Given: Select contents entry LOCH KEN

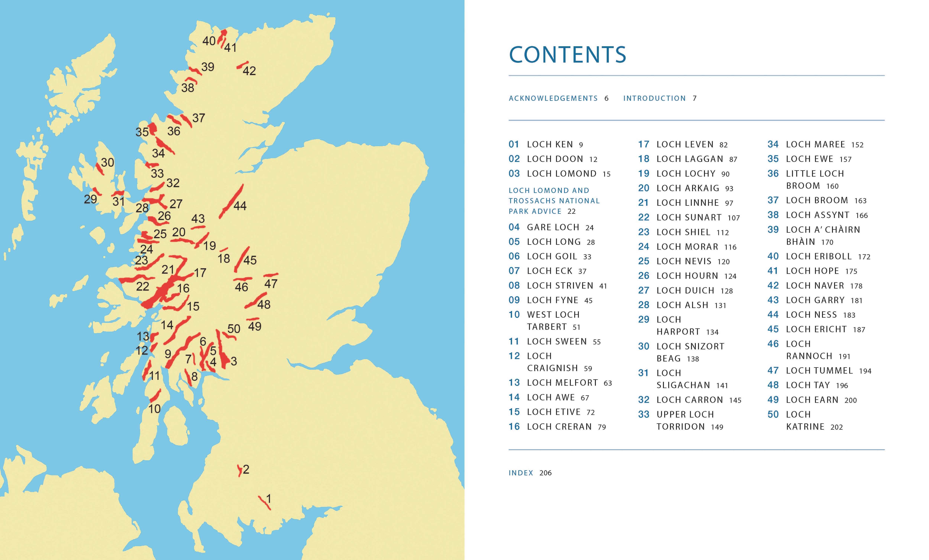Looking at the screenshot, I should [x=546, y=144].
